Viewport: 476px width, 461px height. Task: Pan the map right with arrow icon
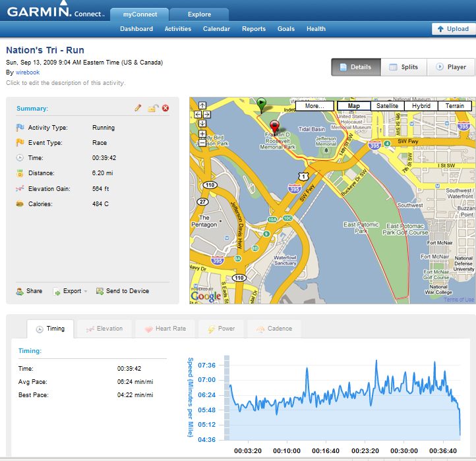pos(207,115)
